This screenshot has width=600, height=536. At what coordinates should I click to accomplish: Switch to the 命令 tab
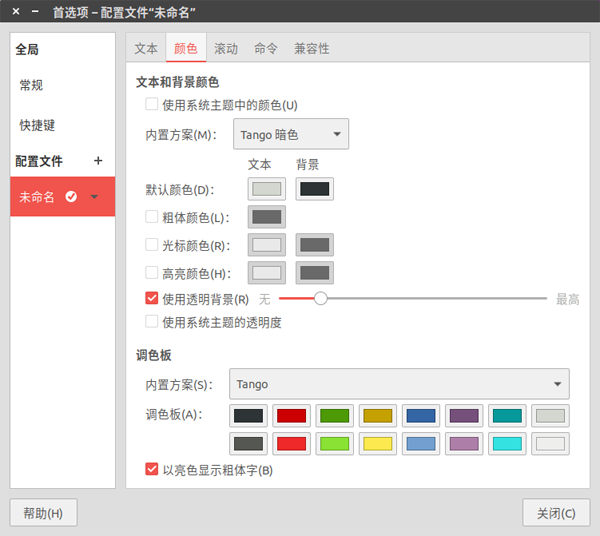[x=266, y=48]
